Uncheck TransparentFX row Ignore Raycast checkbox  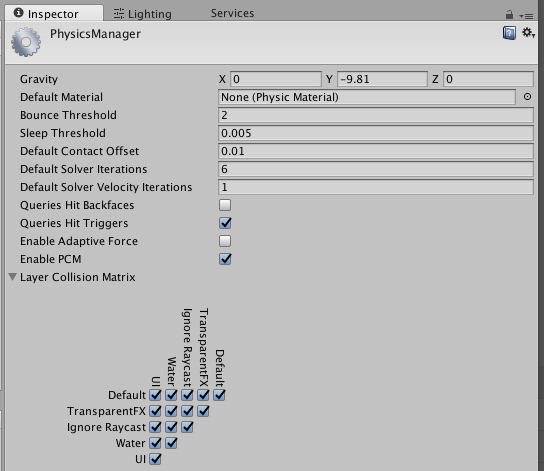pyautogui.click(x=187, y=411)
